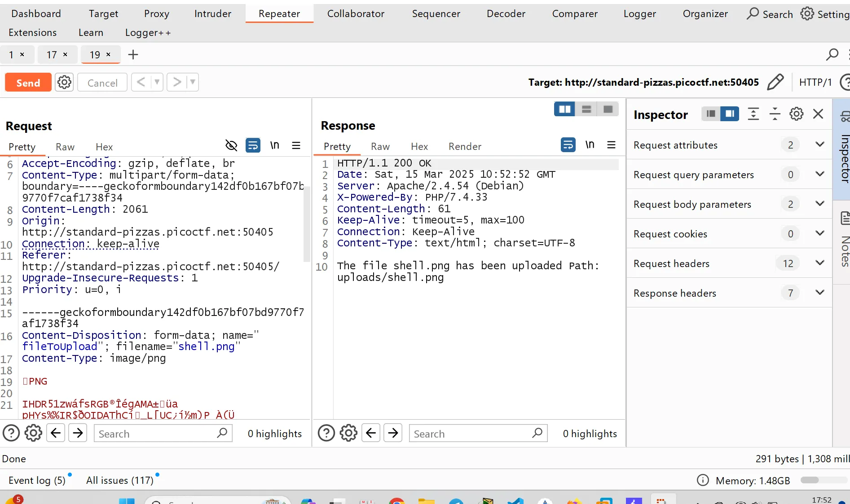Close the Inspector panel
This screenshot has height=504, width=850.
point(818,114)
